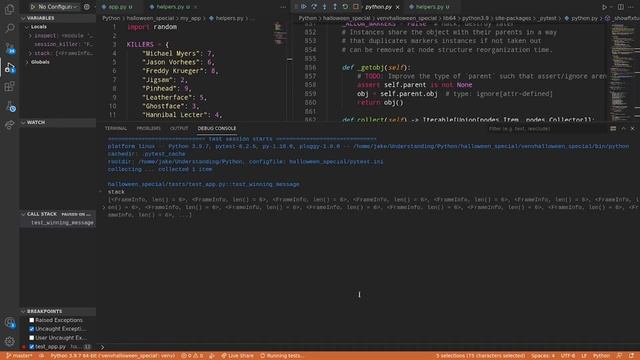Run Python file using the top-right play icon
This screenshot has width=640, height=360.
pos(604,7)
